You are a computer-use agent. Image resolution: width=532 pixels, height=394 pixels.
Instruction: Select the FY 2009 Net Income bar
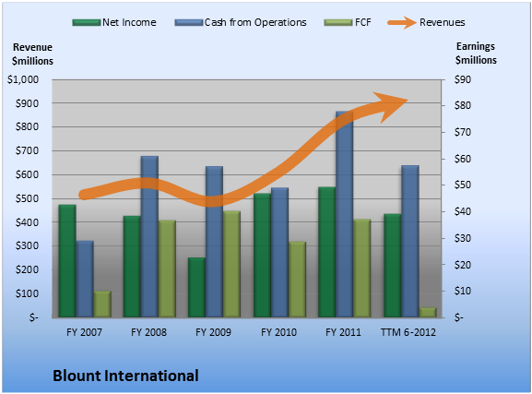(x=197, y=287)
